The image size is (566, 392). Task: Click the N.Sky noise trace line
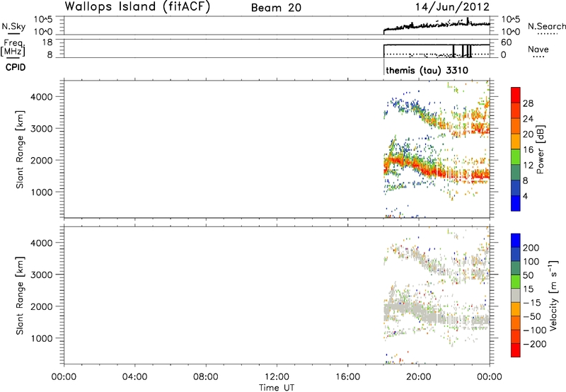click(437, 25)
